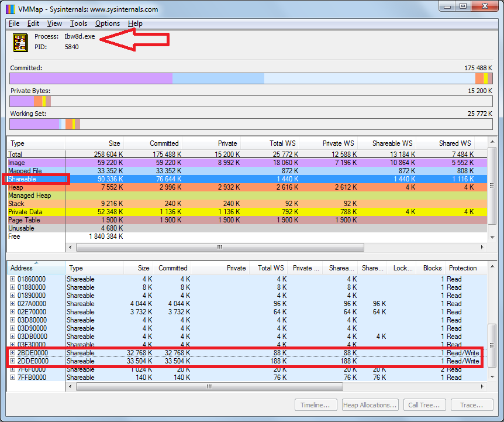The height and width of the screenshot is (422, 504).
Task: Click the Private Bytes usage bar
Action: pyautogui.click(x=251, y=101)
